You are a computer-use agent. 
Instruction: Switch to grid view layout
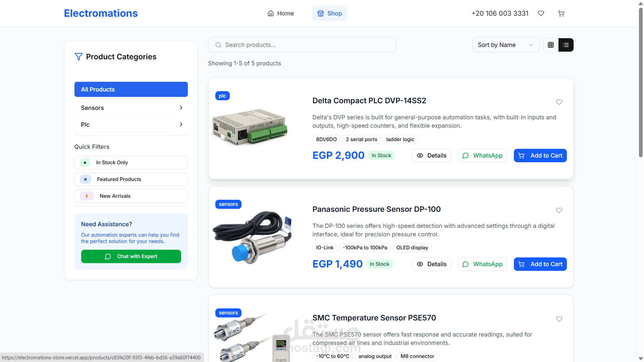pos(551,45)
